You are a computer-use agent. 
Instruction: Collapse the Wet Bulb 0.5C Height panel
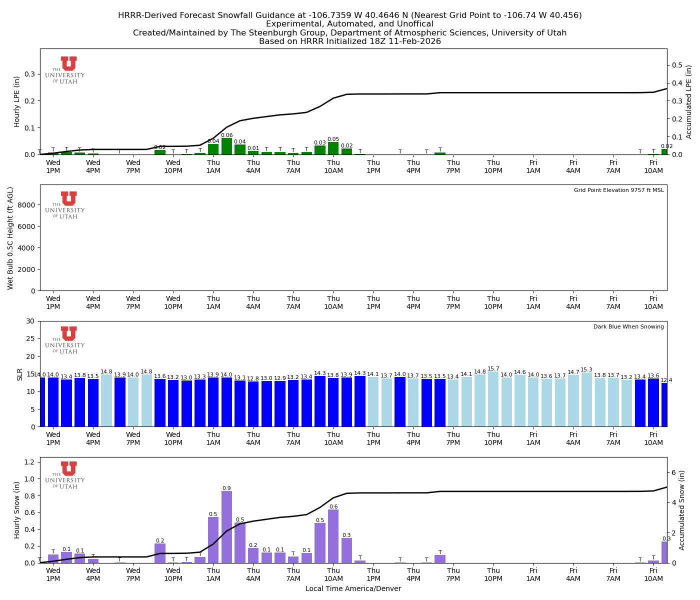350,235
